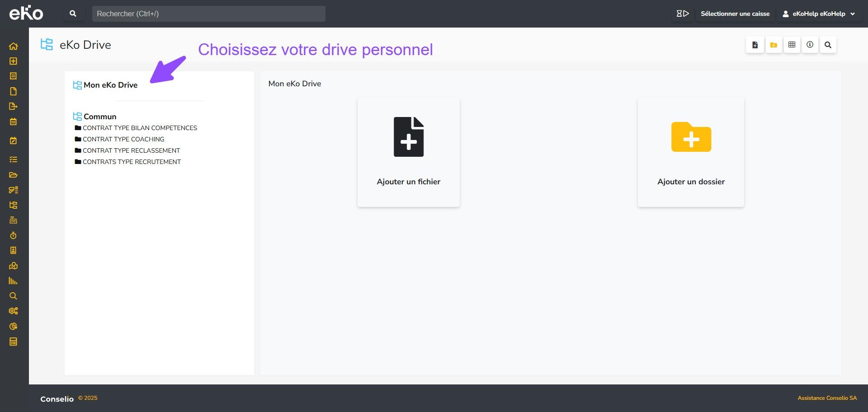The height and width of the screenshot is (412, 868).
Task: Open the calculator icon in the sidebar
Action: 13,342
